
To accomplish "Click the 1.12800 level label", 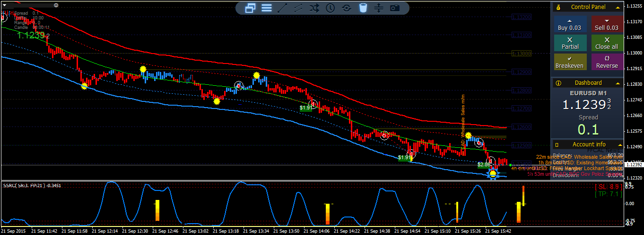I will pyautogui.click(x=522, y=90).
